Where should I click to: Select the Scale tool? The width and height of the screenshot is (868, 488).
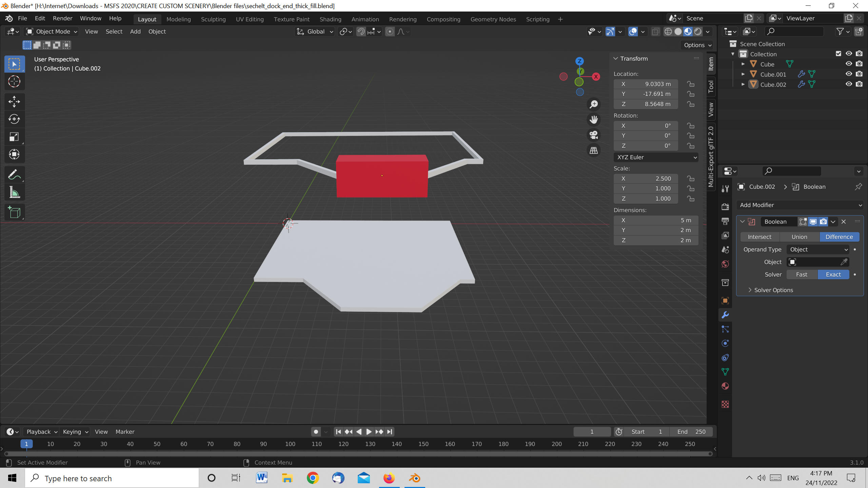click(14, 137)
